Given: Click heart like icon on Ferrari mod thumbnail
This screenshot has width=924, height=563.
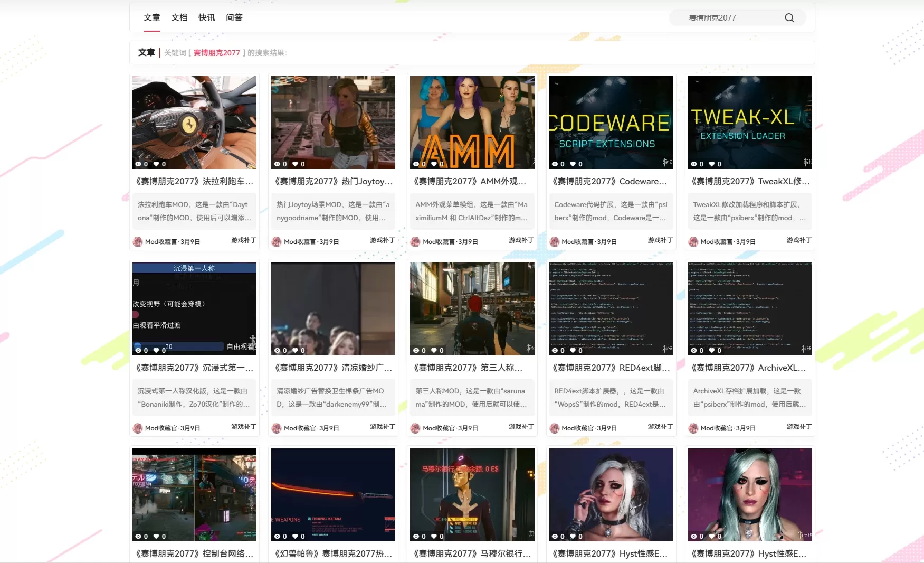Looking at the screenshot, I should 156,164.
